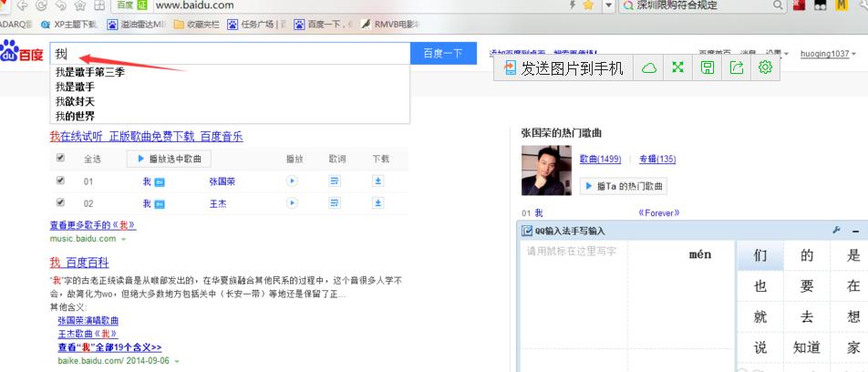This screenshot has width=868, height=372.
Task: Click the undo/restore closed page icon
Action: [x=60, y=5]
